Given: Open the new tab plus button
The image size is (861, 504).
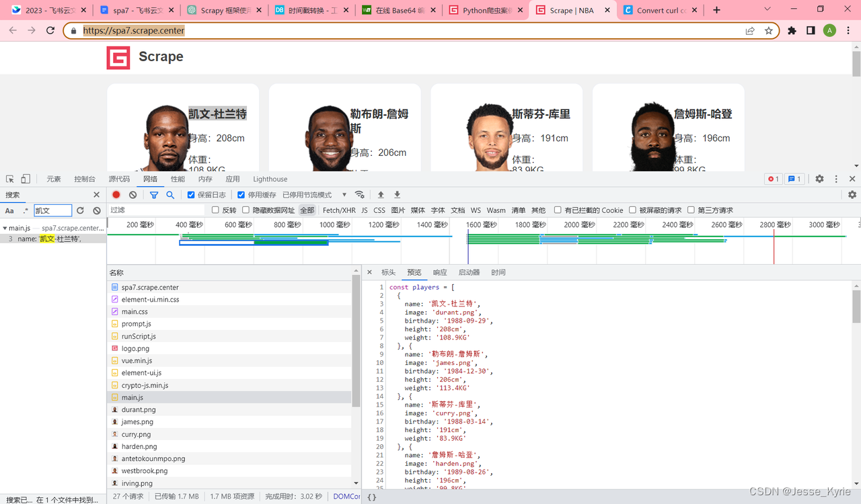Looking at the screenshot, I should coord(716,10).
